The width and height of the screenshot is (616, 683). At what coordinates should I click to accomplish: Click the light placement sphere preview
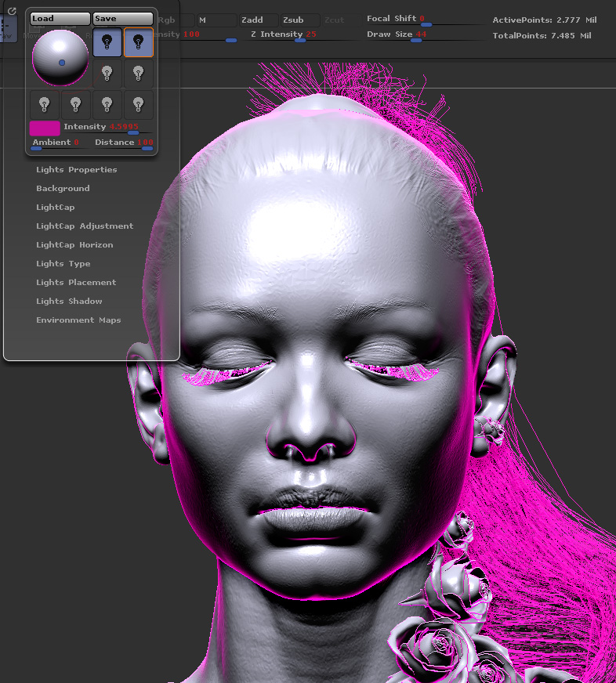(x=60, y=58)
